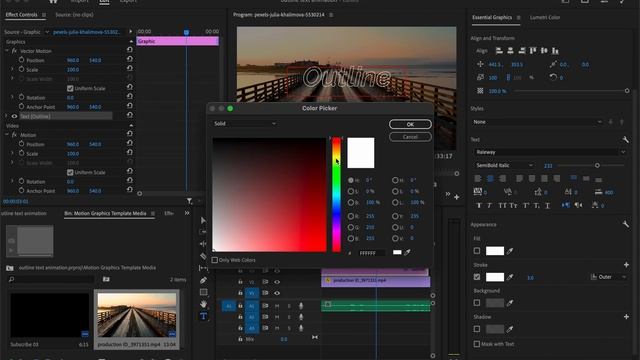
Task: Select production ID_3971351.mp4 thumbnail
Action: coord(137,315)
